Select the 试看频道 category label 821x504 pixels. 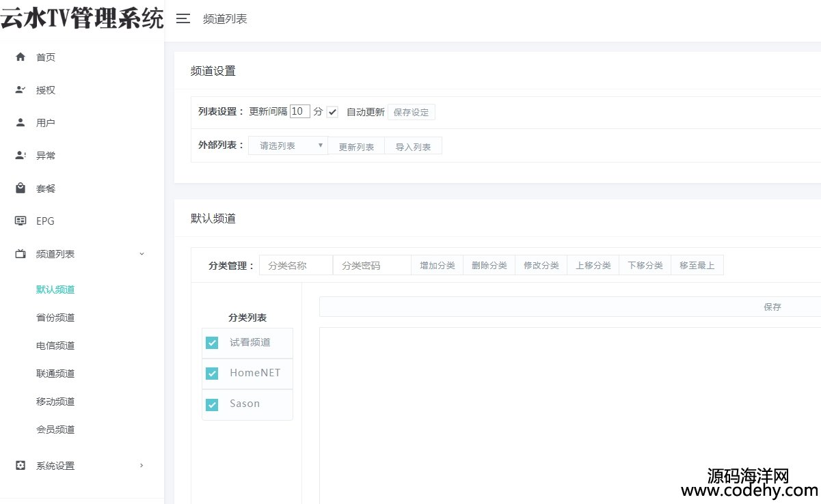point(250,342)
